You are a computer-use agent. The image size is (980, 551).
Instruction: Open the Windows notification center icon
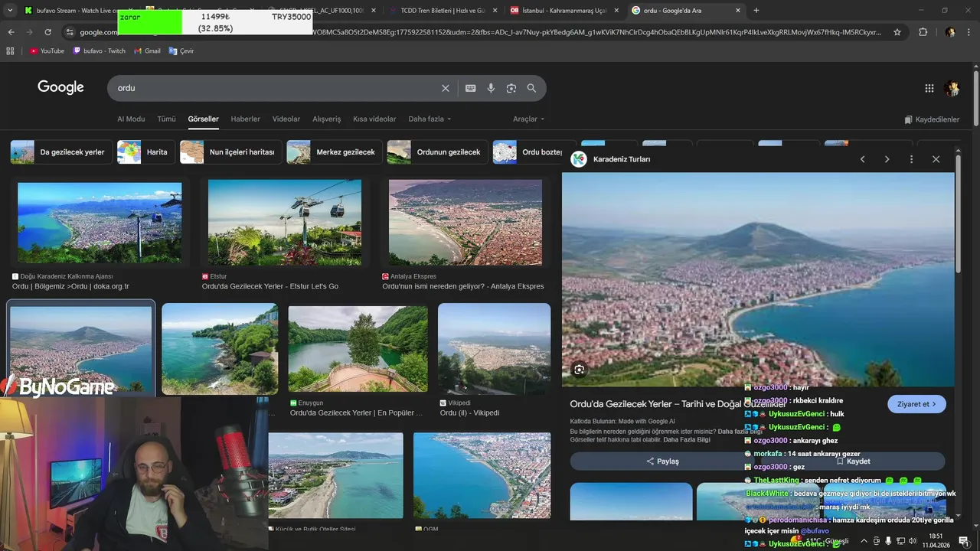coord(963,540)
